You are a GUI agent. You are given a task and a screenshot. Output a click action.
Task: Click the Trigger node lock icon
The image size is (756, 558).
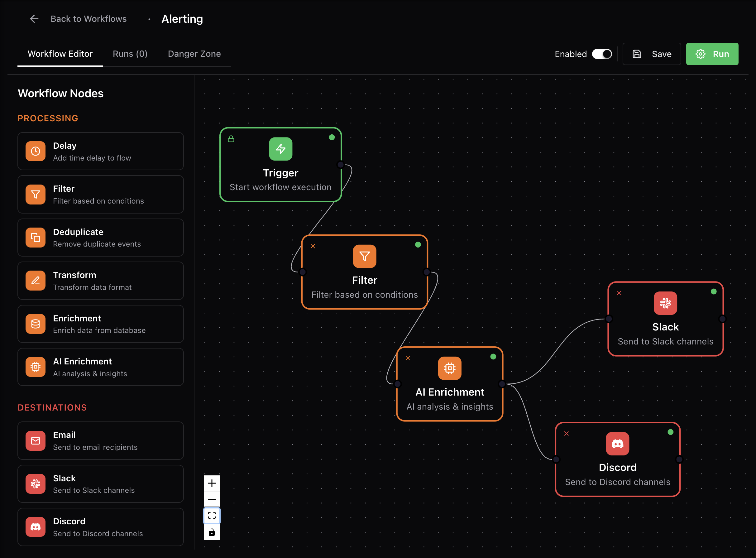tap(231, 139)
